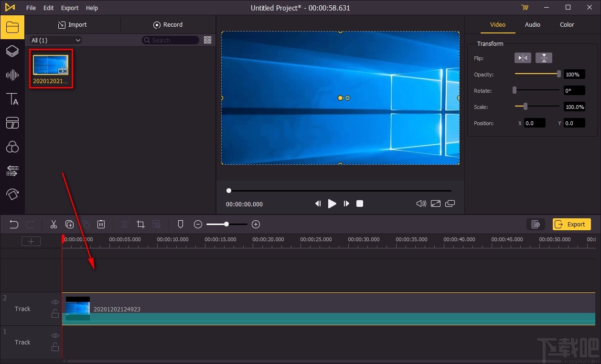Click the Paste icon in timeline toolbar
Image resolution: width=601 pixels, height=364 pixels.
[x=86, y=224]
